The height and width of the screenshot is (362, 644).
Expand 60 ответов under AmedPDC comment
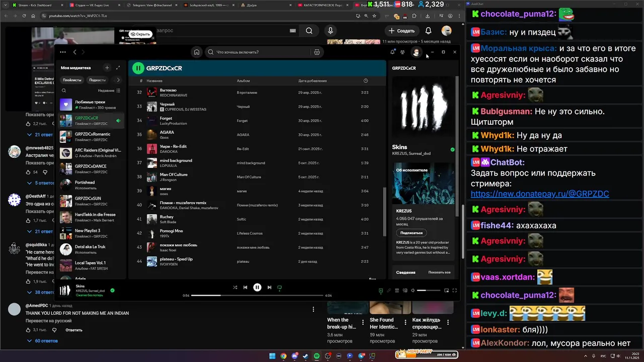point(43,341)
